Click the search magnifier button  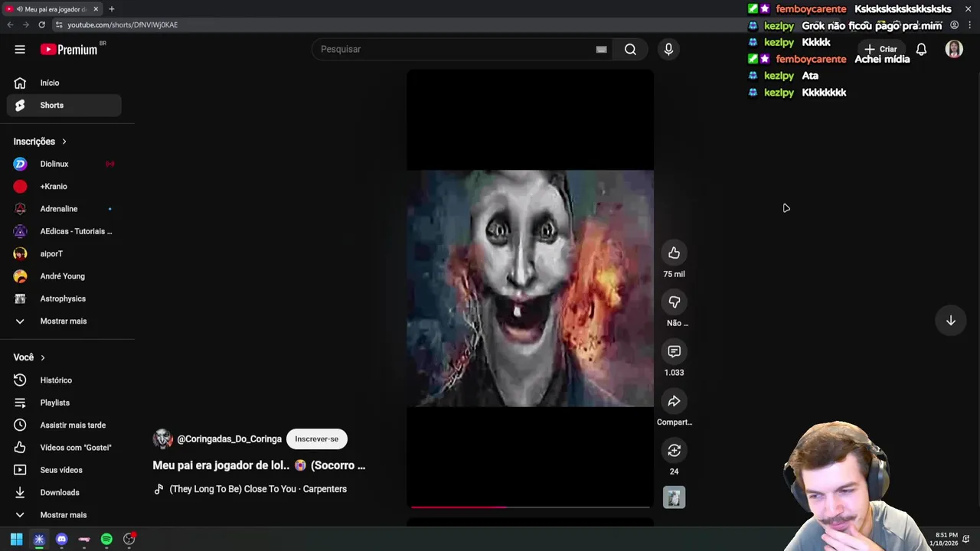click(x=630, y=49)
